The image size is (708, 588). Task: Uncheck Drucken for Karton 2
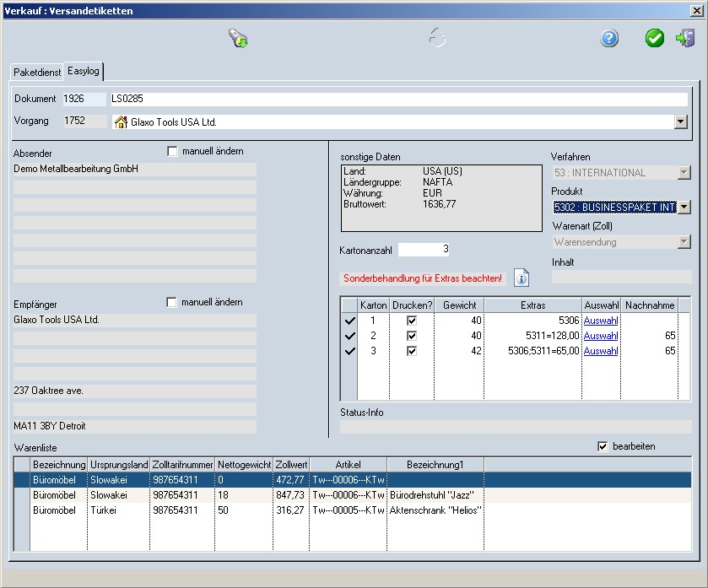pyautogui.click(x=411, y=336)
